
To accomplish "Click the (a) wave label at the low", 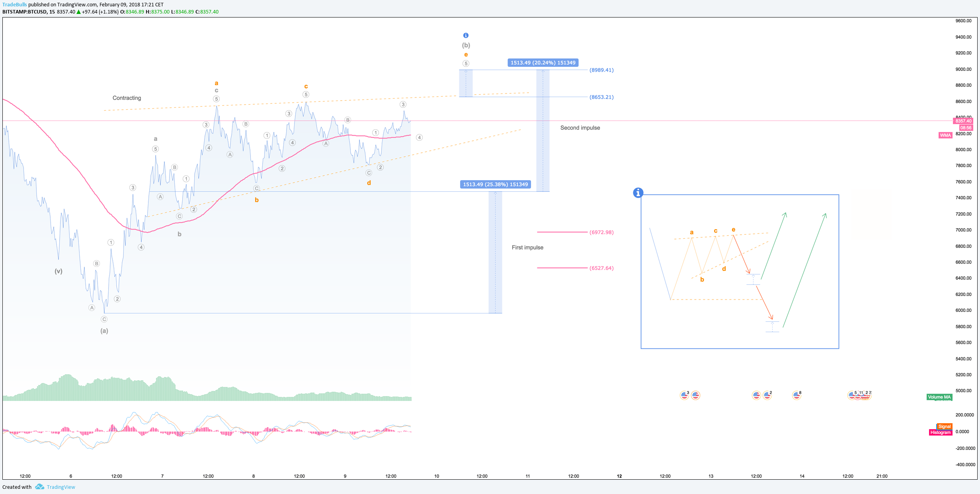I will pyautogui.click(x=104, y=331).
